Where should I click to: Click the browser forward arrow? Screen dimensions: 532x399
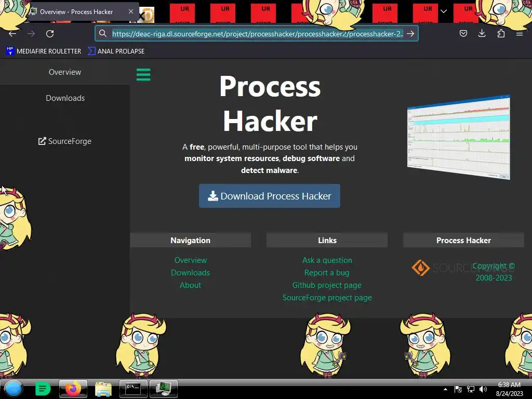pyautogui.click(x=31, y=34)
